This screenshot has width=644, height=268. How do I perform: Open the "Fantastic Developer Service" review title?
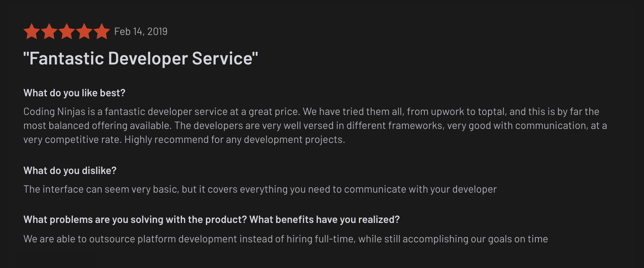[140, 59]
